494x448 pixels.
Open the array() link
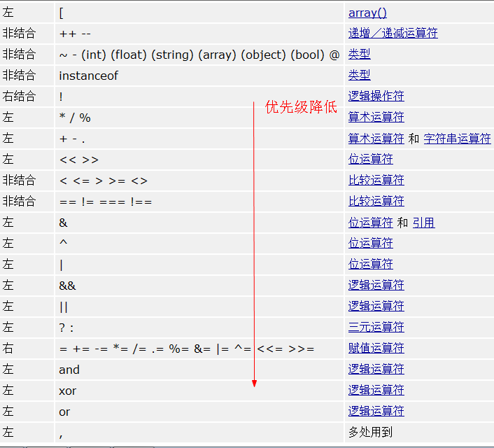click(367, 13)
